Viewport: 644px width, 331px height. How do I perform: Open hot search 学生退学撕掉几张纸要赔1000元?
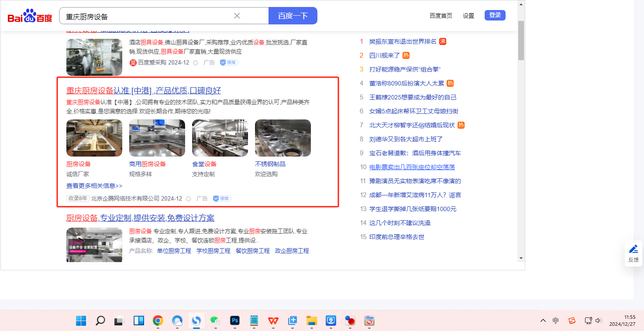[413, 209]
